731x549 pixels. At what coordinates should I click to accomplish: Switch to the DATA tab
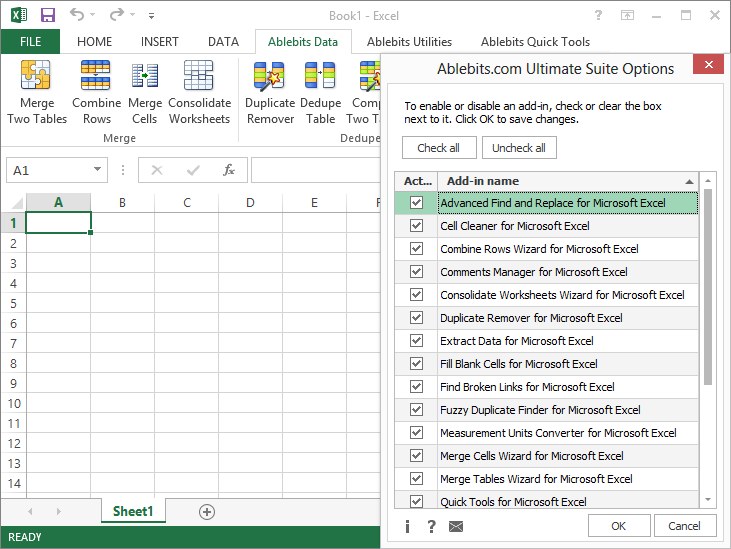point(223,41)
